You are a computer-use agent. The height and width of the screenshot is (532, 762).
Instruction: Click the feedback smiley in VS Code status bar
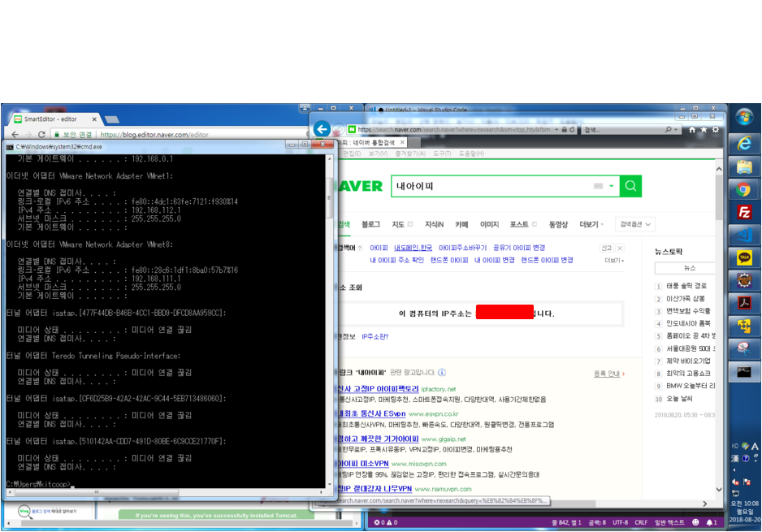695,522
